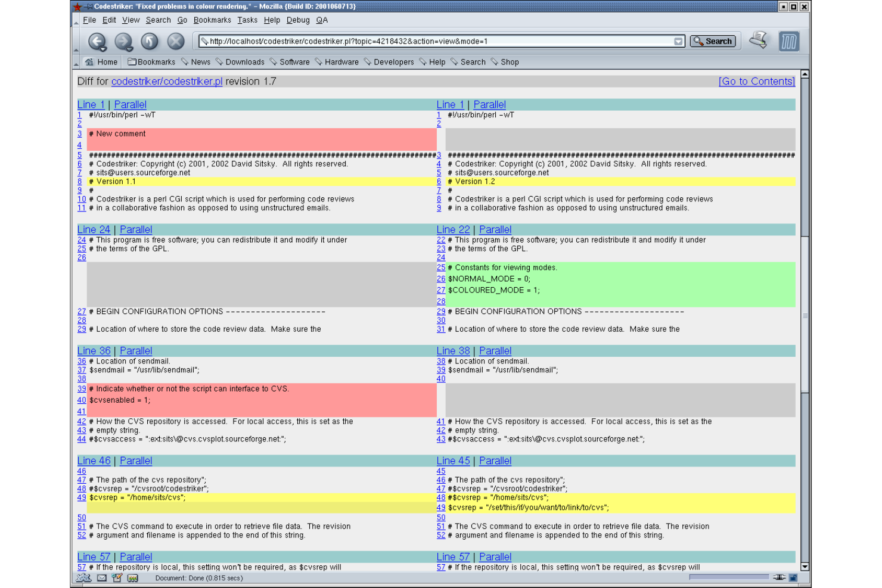Click line number 49 beside /set/this/if/you/want link path
This screenshot has width=882, height=588.
coord(441,508)
